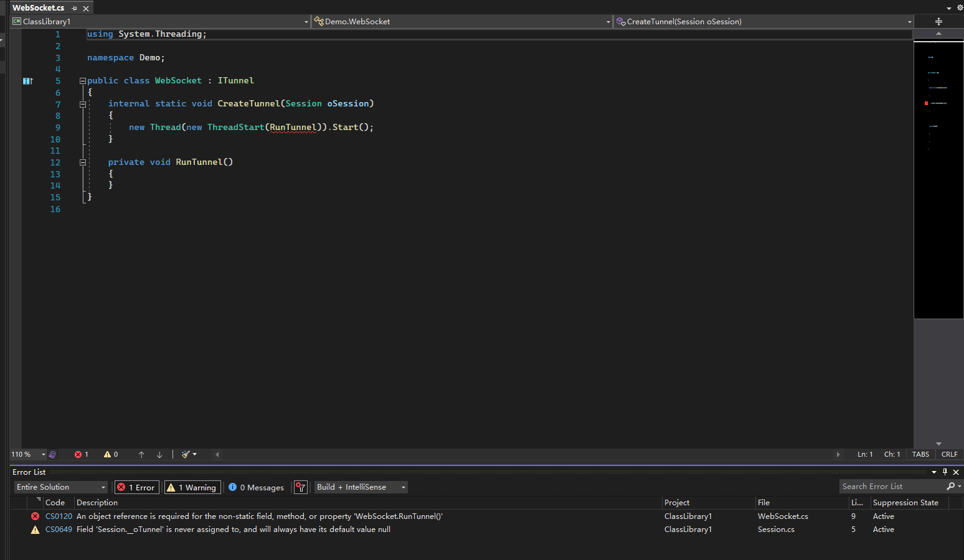Click the reference count indicator beside class WebSocket
The height and width of the screenshot is (560, 964).
(x=27, y=81)
